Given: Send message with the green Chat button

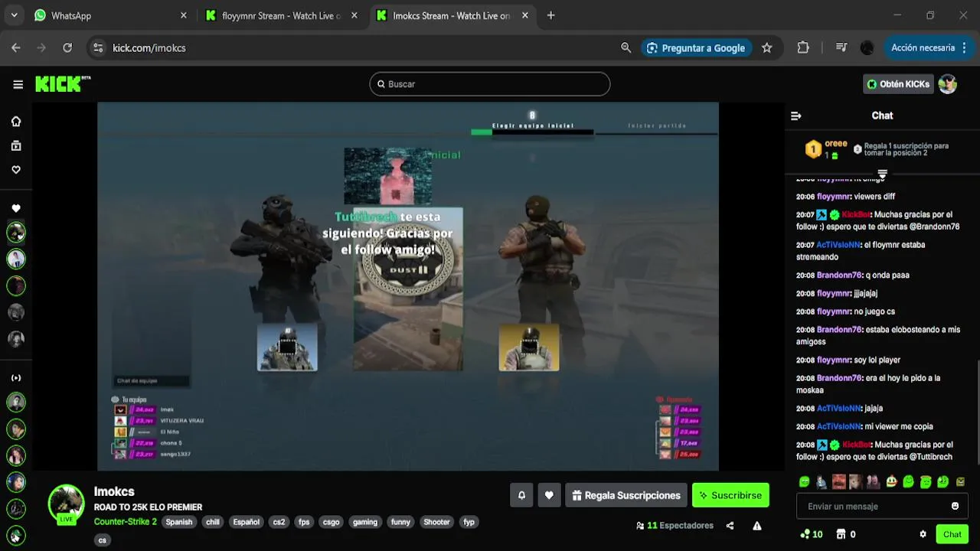Looking at the screenshot, I should coord(952,534).
